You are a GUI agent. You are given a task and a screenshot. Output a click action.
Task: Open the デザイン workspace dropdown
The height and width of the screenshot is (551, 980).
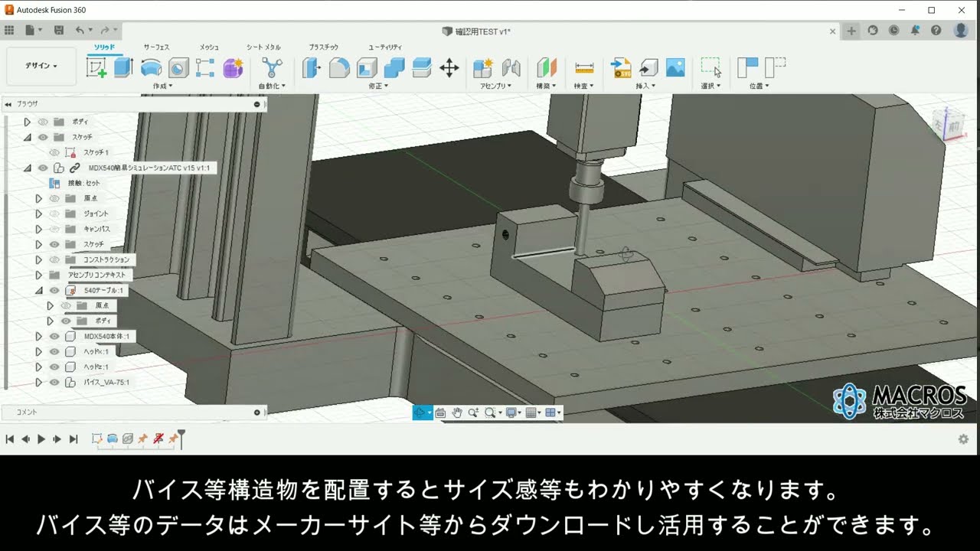coord(41,66)
